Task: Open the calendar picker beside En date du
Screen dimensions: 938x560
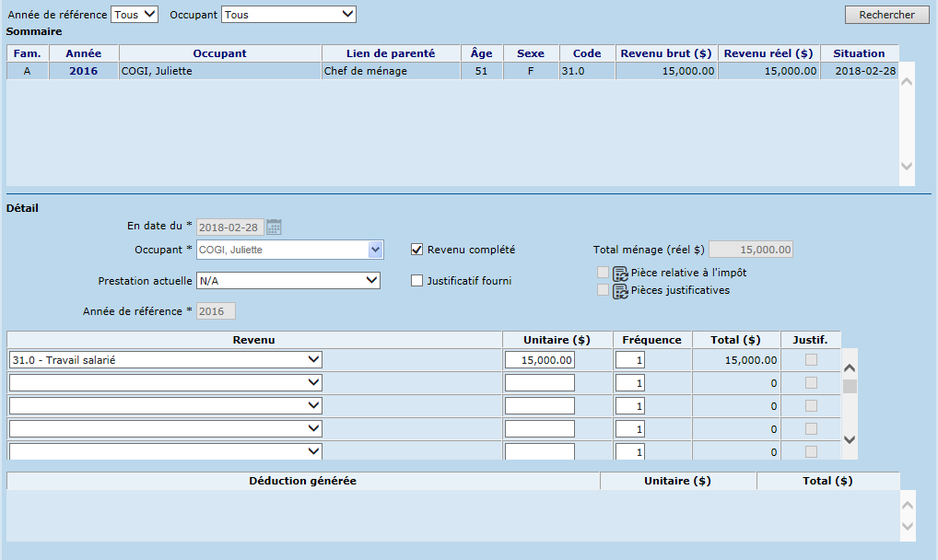Action: tap(274, 227)
